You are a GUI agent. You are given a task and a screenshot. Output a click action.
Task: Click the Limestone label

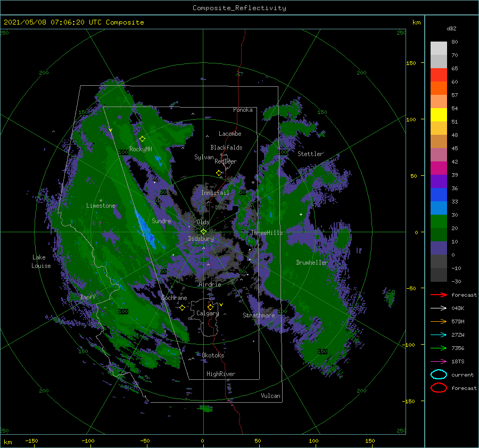pos(101,206)
